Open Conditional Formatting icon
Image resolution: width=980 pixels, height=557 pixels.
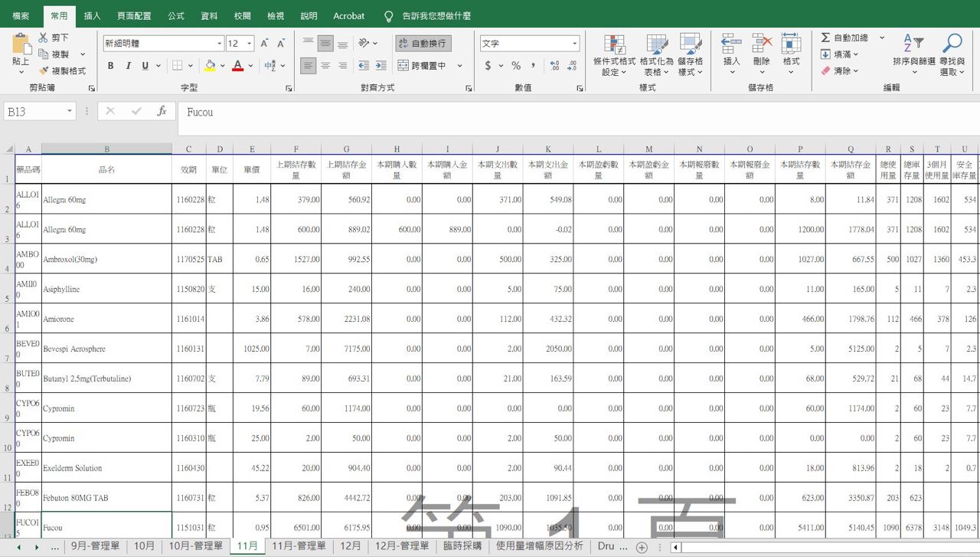tap(614, 45)
